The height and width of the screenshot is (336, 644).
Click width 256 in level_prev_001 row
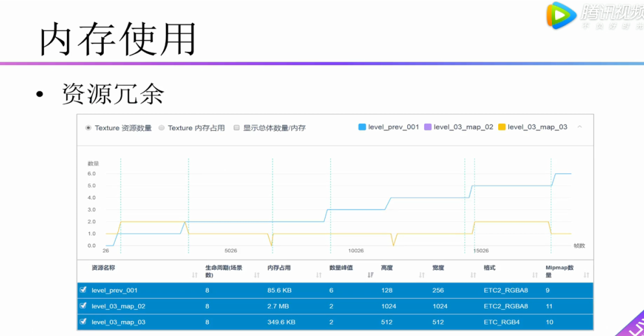coord(438,291)
